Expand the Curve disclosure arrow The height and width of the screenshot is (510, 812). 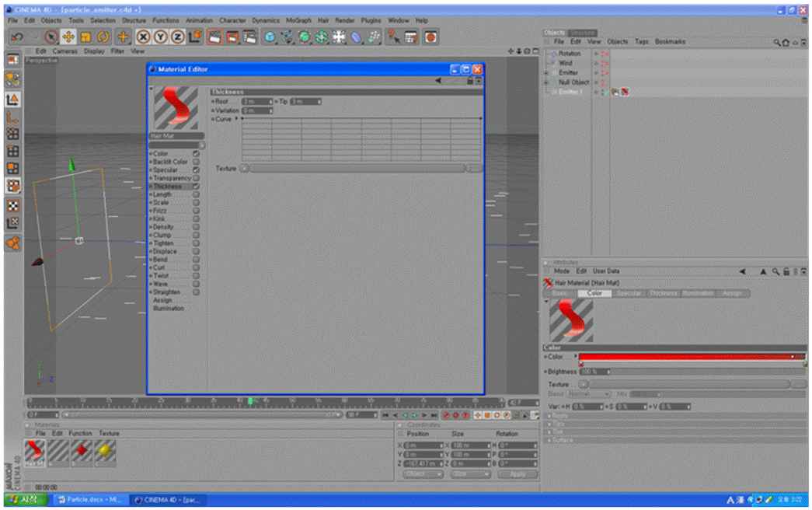point(236,119)
